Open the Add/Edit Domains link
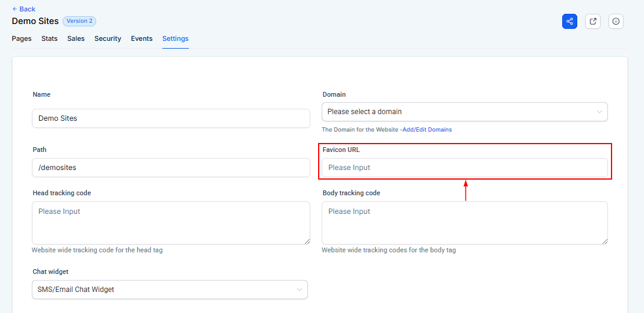 [x=427, y=130]
